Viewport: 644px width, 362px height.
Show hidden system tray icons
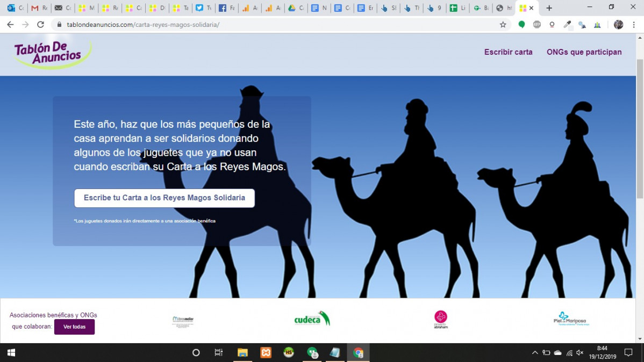(x=535, y=352)
